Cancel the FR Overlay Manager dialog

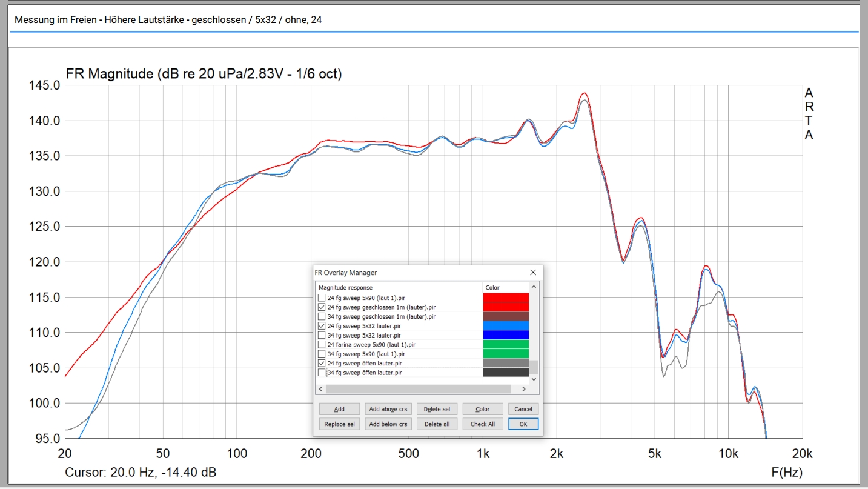click(523, 409)
